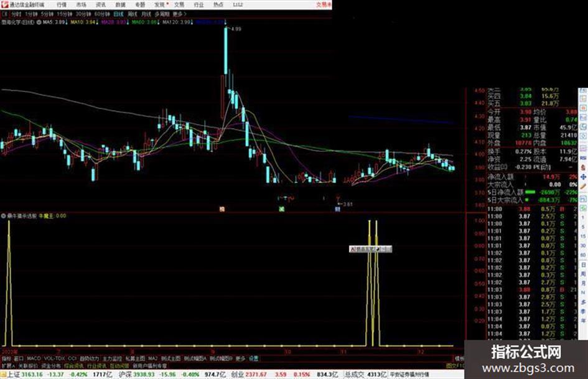Switch chart to 60分钟 period

tap(102, 14)
